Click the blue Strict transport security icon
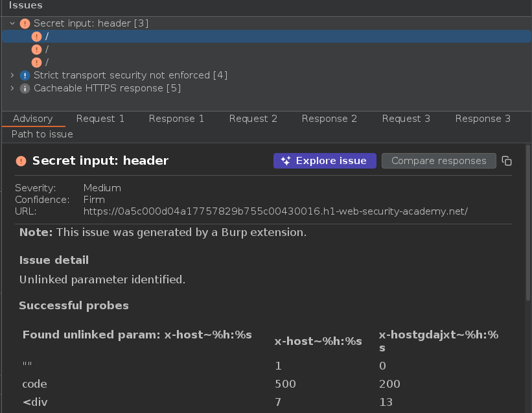The image size is (532, 413). tap(25, 75)
